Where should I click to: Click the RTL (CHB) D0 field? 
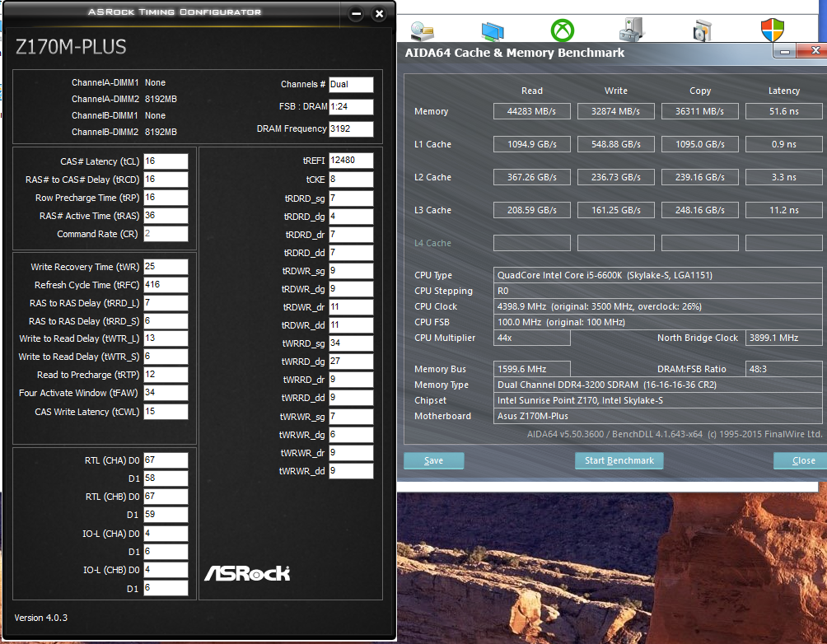(166, 497)
